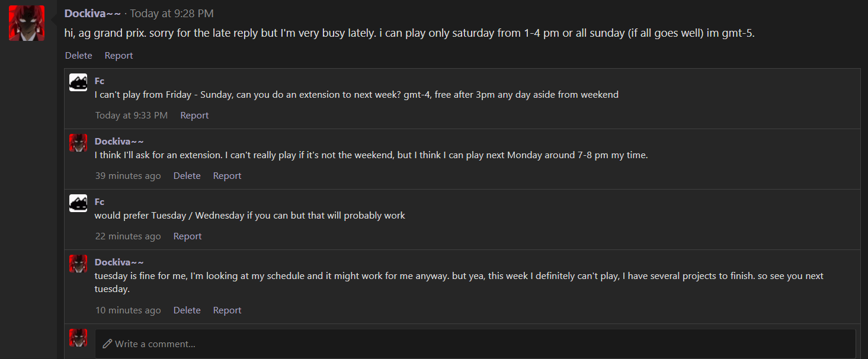This screenshot has height=359, width=868.
Task: Click Dockiva's avatar on 'tuesday is fine' reply
Action: click(x=78, y=264)
